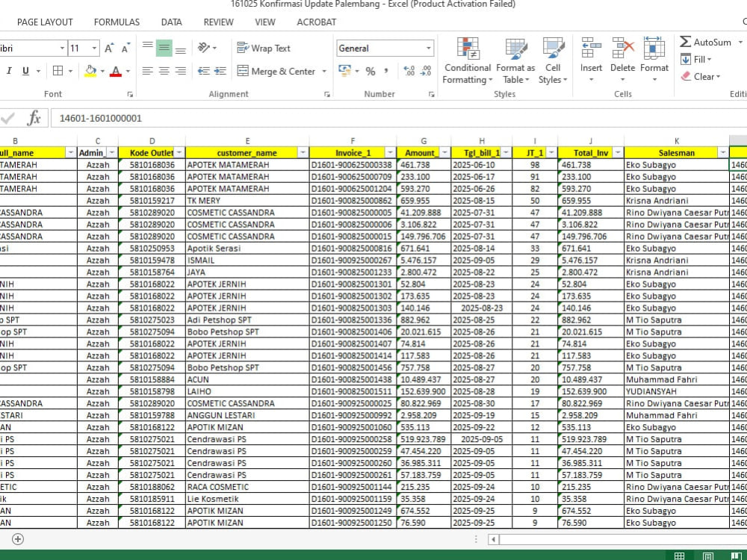Open the ACROBAT tab
Image resolution: width=747 pixels, height=560 pixels.
click(x=316, y=22)
